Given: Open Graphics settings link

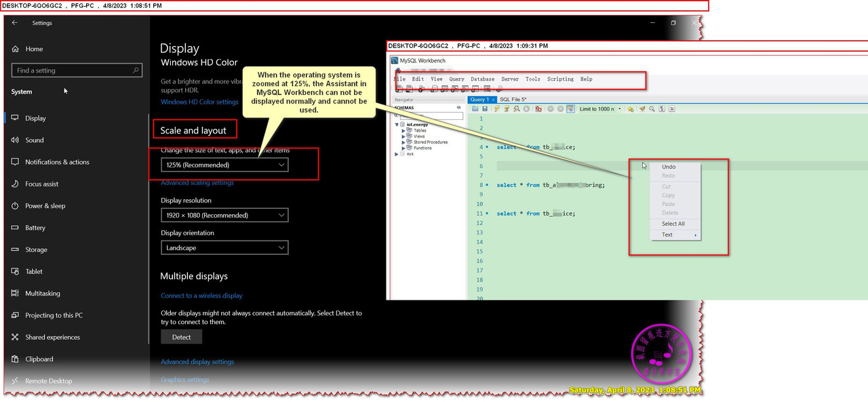Looking at the screenshot, I should [x=185, y=380].
